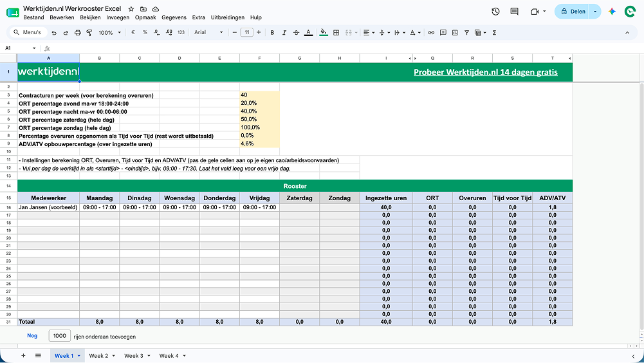Start a video call with camera icon
The width and height of the screenshot is (644, 363).
535,12
